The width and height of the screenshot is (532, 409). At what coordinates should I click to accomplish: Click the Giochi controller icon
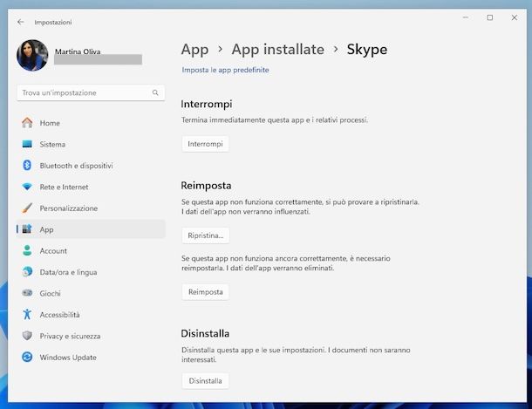(x=27, y=293)
